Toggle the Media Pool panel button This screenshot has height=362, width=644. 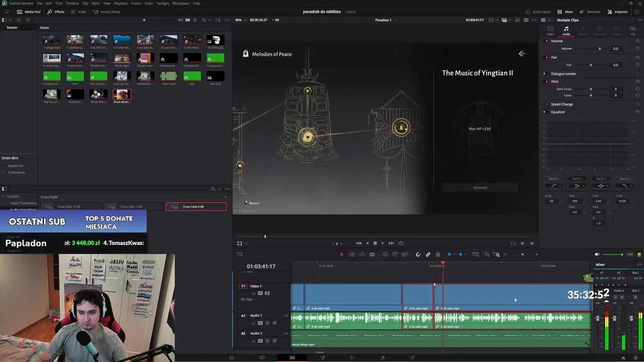click(x=29, y=12)
